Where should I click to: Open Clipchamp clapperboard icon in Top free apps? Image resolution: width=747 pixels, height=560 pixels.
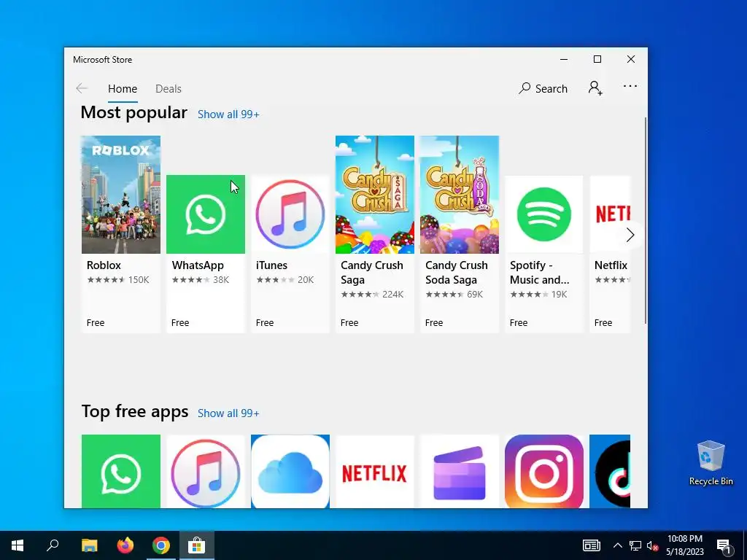[x=460, y=472]
